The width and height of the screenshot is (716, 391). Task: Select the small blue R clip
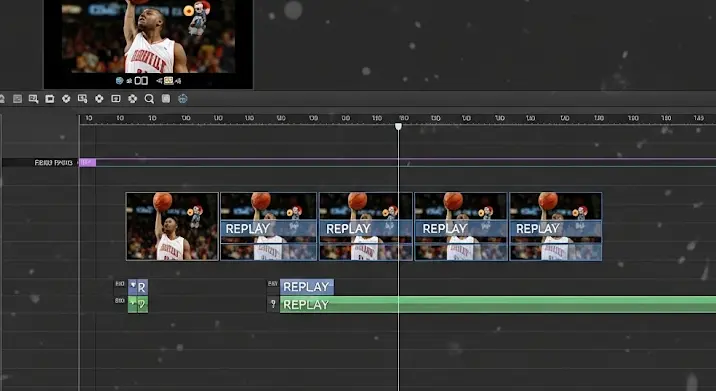point(138,287)
